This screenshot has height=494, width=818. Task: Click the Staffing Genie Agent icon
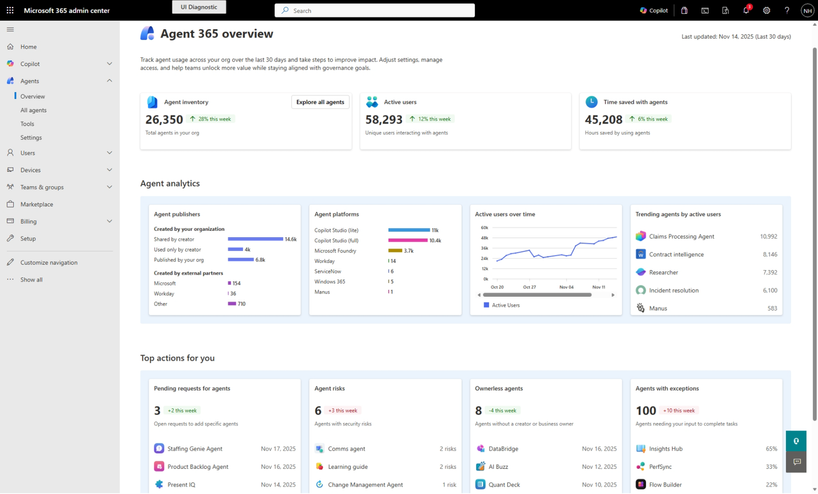pyautogui.click(x=159, y=449)
